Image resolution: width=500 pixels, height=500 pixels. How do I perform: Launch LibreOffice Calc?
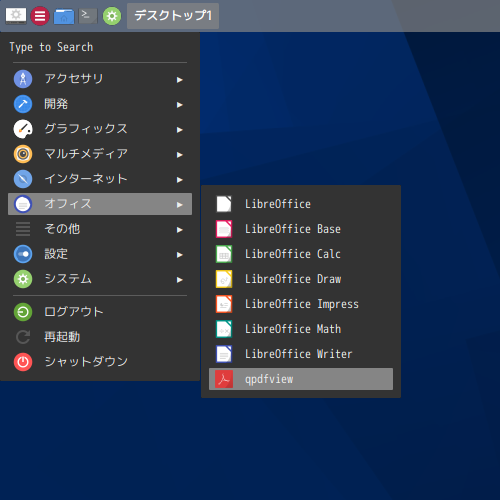(301, 254)
